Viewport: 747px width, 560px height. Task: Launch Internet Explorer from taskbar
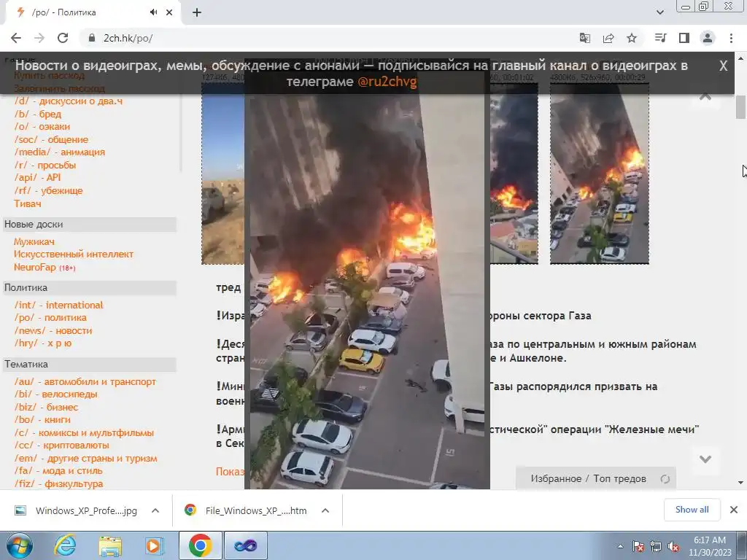(x=64, y=546)
